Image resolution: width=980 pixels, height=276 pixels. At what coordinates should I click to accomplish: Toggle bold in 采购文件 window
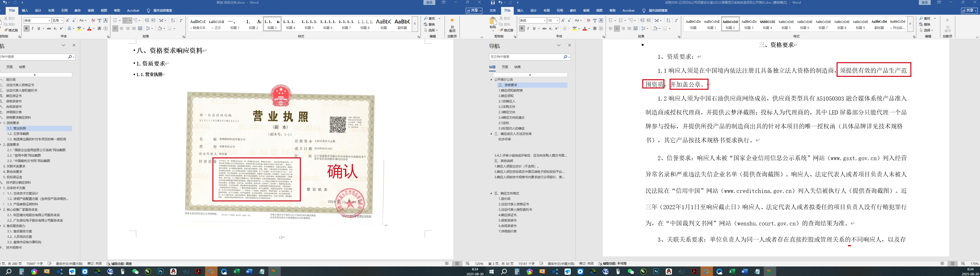coord(521,29)
